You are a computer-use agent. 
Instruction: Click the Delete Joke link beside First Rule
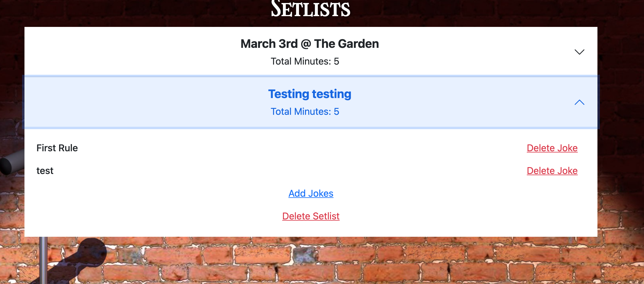pos(552,148)
